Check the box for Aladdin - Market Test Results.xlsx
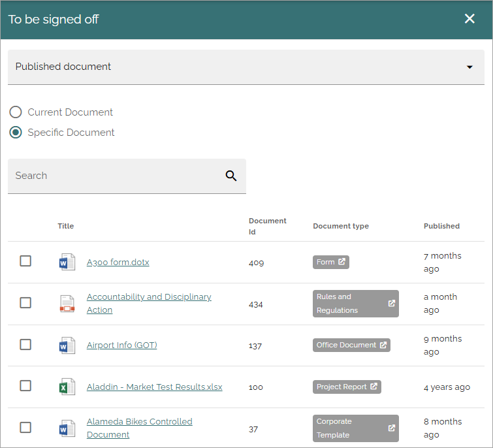The width and height of the screenshot is (493, 448). point(25,386)
